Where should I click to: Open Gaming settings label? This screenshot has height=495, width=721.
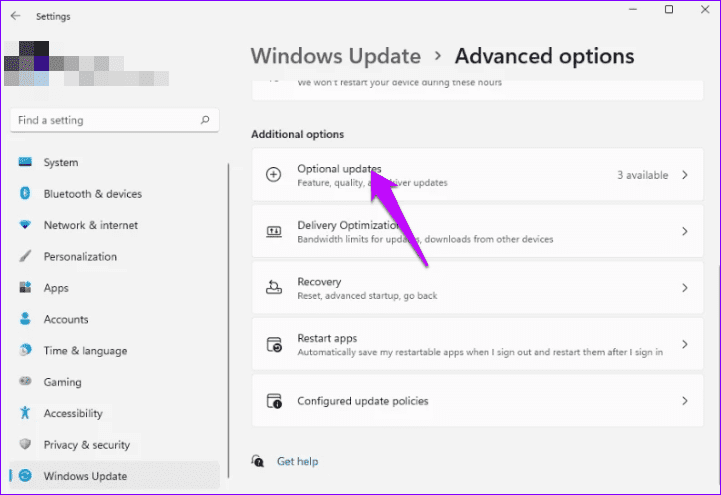tap(63, 382)
